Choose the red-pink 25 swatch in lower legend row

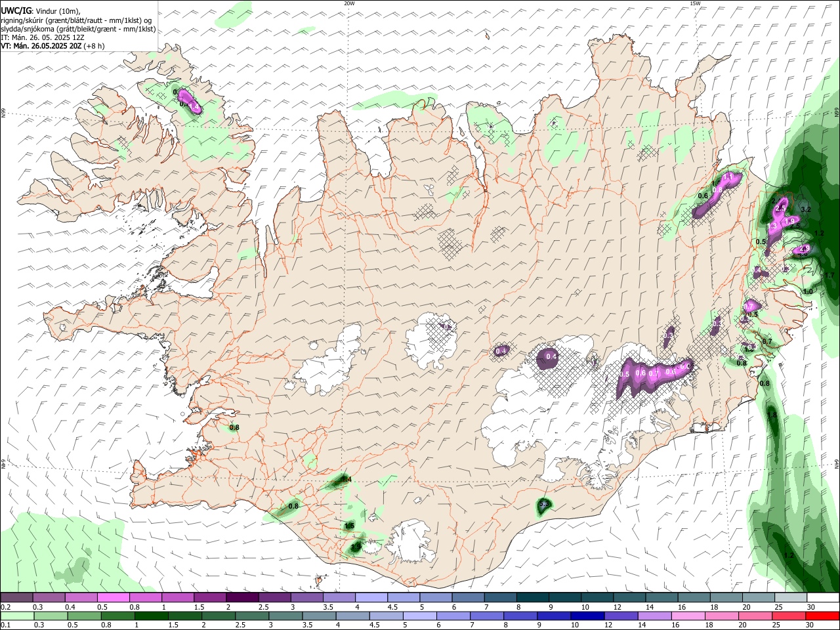point(789,616)
